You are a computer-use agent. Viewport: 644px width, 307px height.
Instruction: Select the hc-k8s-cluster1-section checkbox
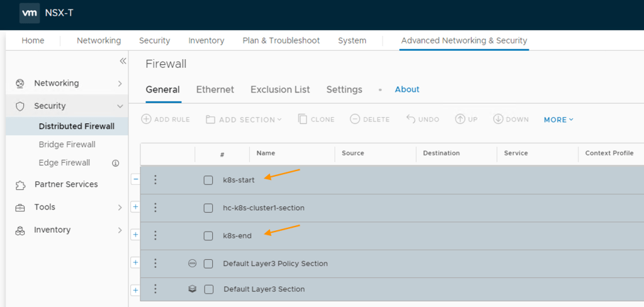tap(208, 208)
